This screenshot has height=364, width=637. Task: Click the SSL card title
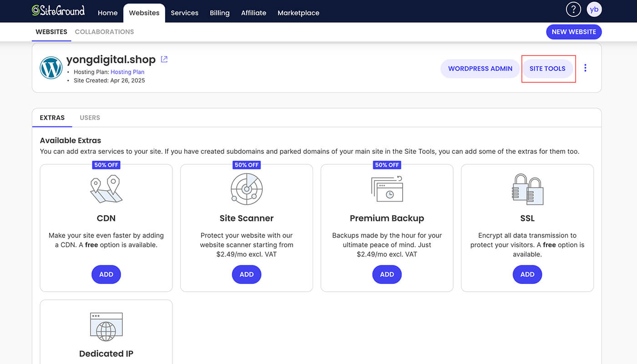(x=527, y=218)
